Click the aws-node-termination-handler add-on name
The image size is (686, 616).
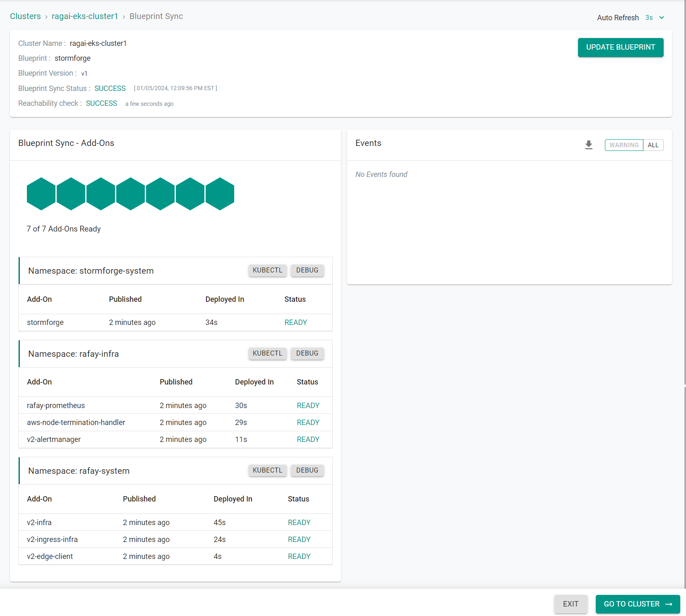[x=76, y=423]
